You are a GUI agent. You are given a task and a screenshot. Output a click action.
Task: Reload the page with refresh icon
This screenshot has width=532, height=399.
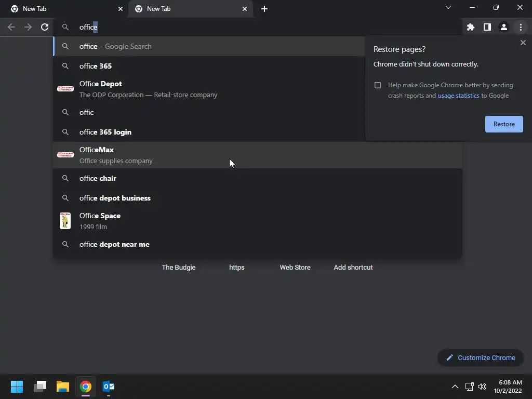pyautogui.click(x=45, y=27)
